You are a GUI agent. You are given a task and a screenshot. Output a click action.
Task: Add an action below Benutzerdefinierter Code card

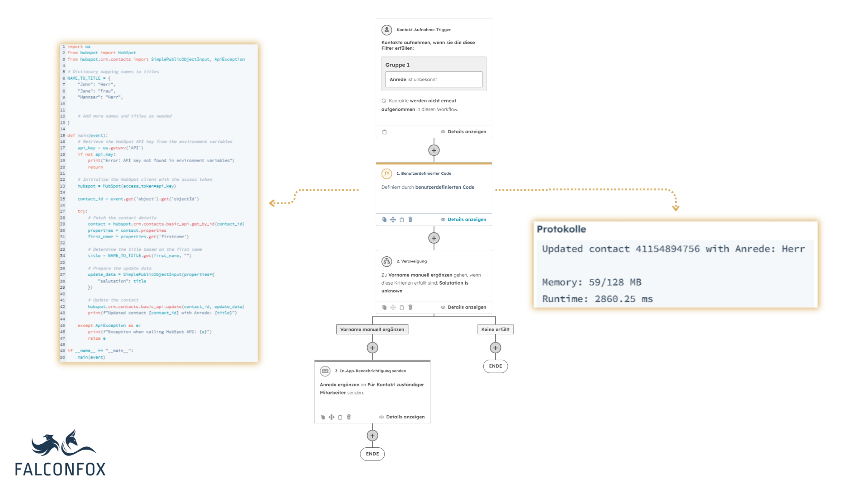pyautogui.click(x=434, y=238)
